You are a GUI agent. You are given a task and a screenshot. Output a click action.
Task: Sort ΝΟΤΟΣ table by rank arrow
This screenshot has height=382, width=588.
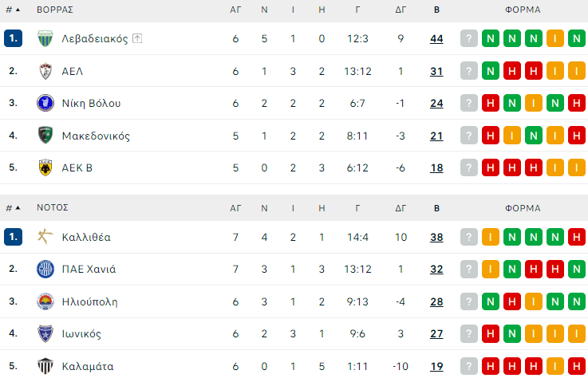[x=18, y=208]
